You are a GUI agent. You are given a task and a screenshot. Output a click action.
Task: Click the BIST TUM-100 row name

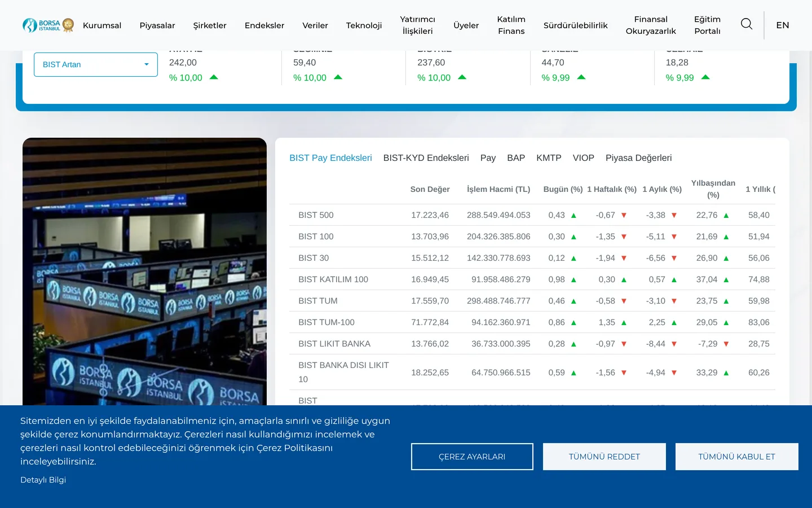(x=326, y=322)
